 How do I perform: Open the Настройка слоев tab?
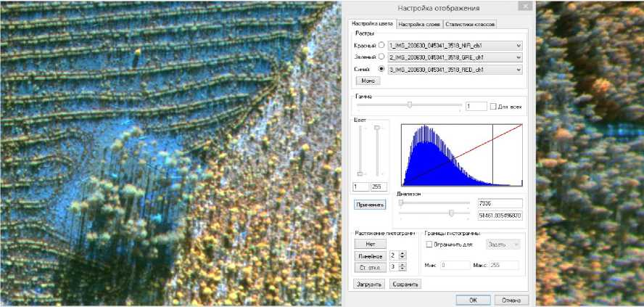pyautogui.click(x=420, y=24)
